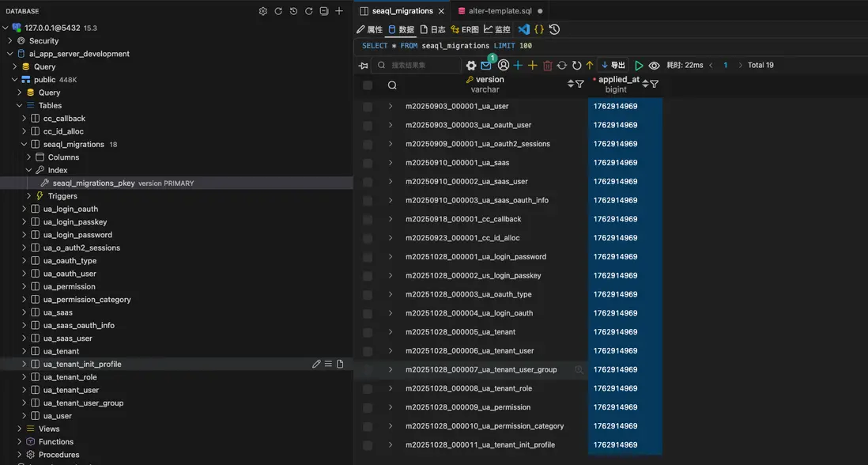
Task: Check the select-all checkbox in table header
Action: (x=368, y=85)
